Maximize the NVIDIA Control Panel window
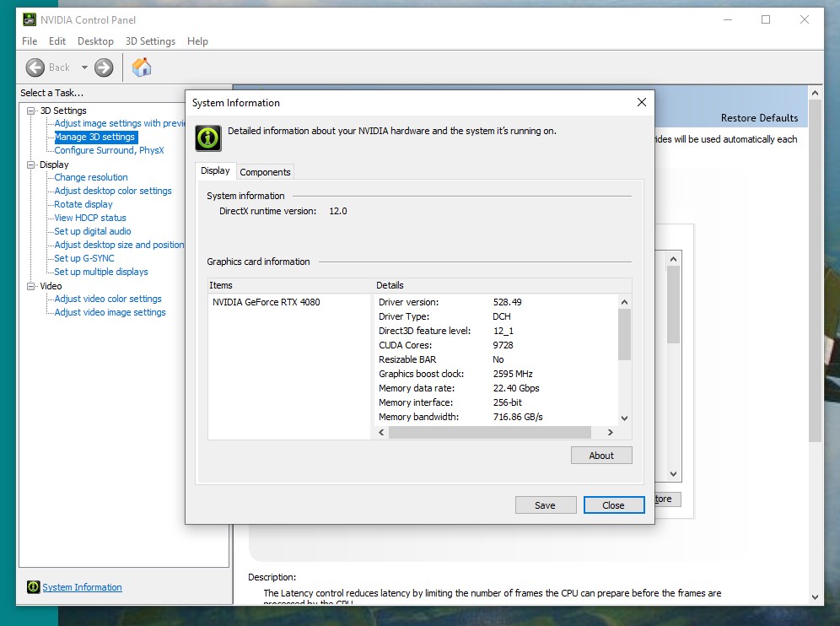 coord(766,20)
